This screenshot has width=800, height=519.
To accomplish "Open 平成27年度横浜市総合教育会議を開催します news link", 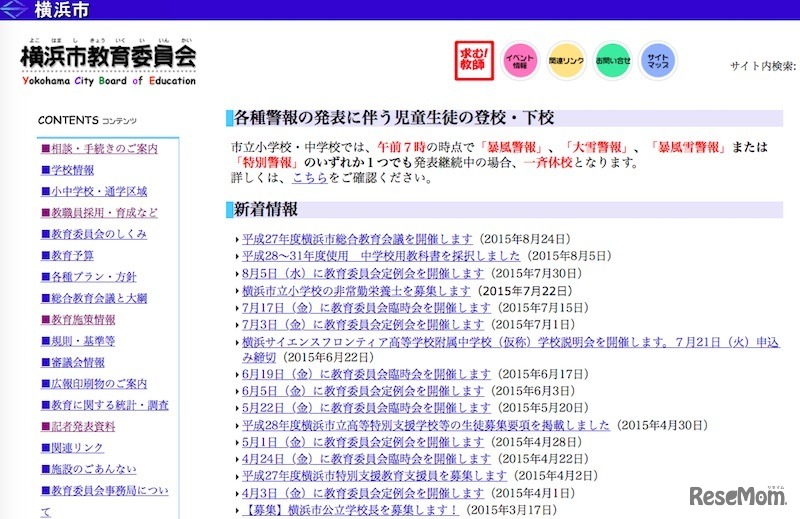I will (x=357, y=239).
